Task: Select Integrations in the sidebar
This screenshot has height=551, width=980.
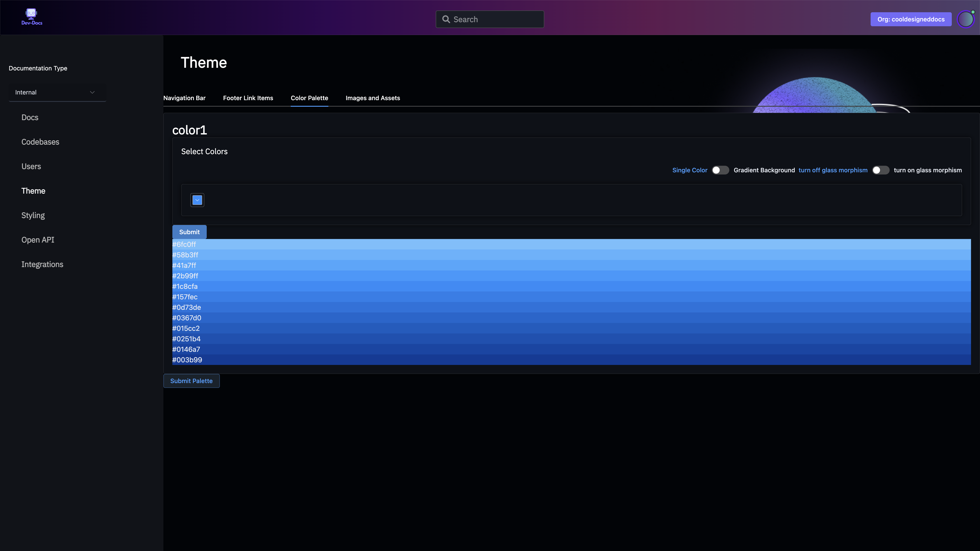Action: [42, 264]
